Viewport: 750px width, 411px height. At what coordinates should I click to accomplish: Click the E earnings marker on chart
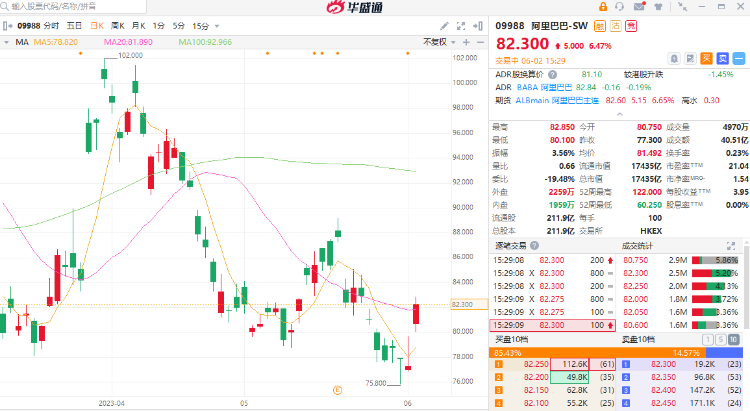pyautogui.click(x=337, y=390)
